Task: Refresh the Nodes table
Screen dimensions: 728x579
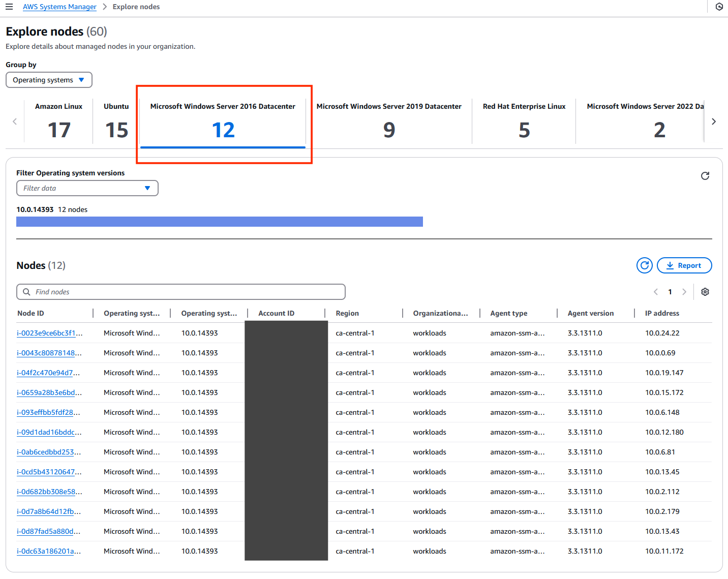Action: coord(645,265)
